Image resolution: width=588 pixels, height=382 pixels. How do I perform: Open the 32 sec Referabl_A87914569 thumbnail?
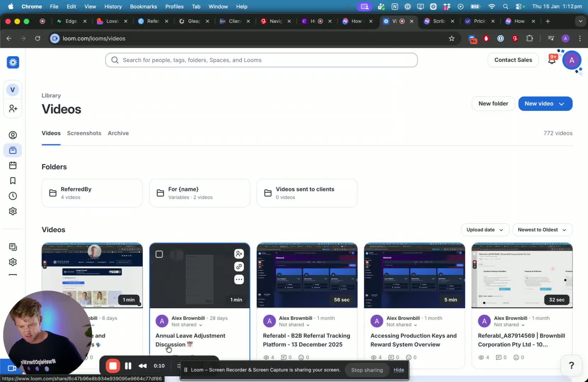522,275
